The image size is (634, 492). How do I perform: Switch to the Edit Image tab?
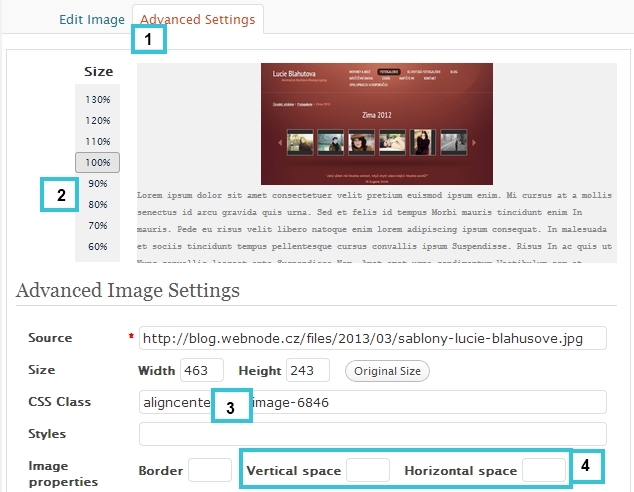(92, 19)
